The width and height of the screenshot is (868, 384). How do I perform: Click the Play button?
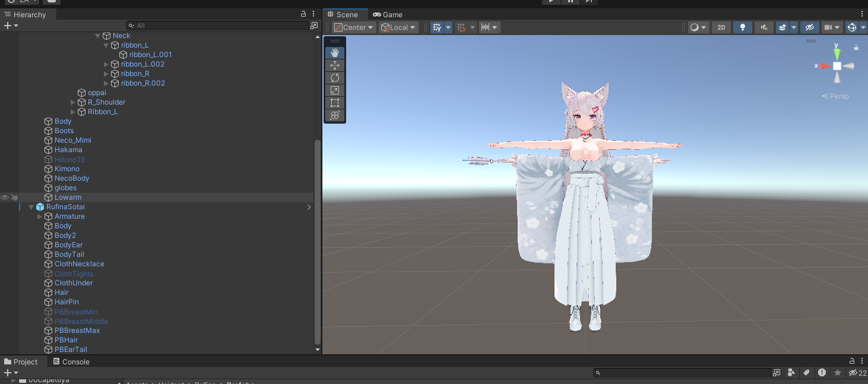pos(551,2)
